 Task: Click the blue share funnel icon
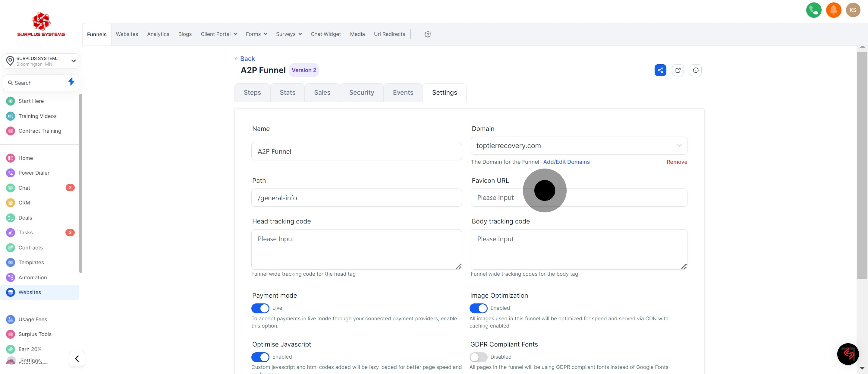pyautogui.click(x=660, y=70)
